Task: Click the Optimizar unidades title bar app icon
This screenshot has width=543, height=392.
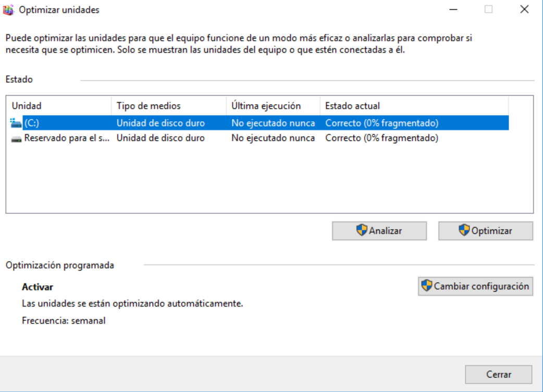Action: [x=8, y=10]
